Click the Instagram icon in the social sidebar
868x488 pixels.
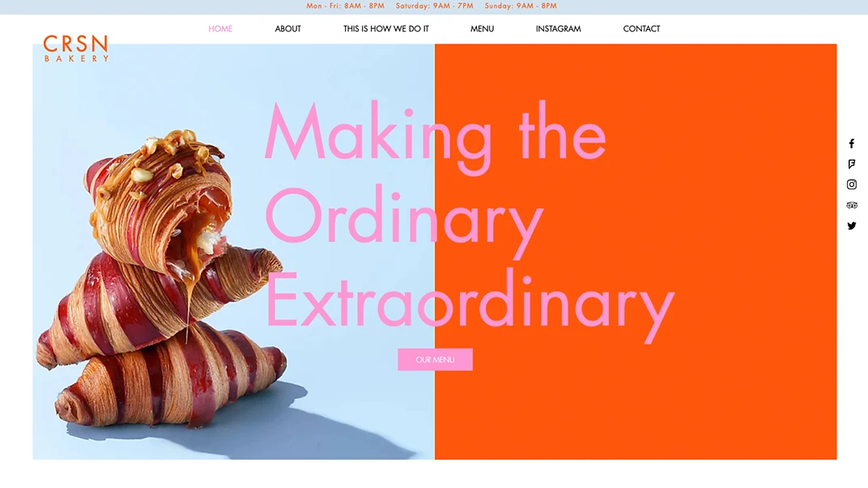click(851, 185)
